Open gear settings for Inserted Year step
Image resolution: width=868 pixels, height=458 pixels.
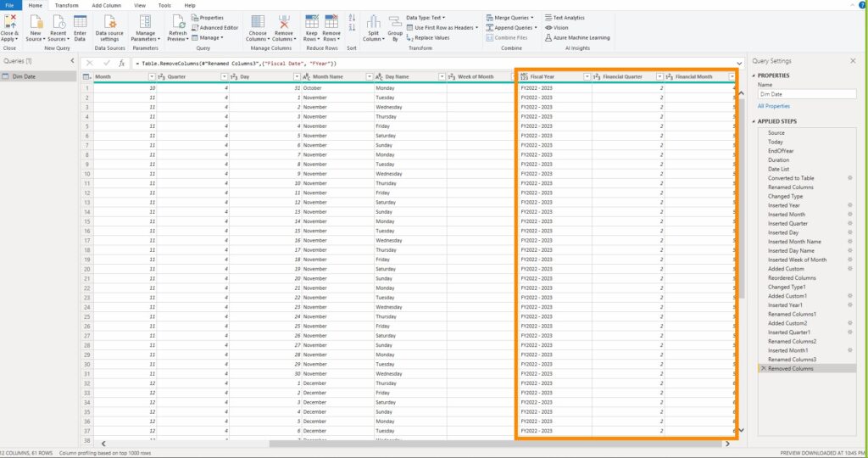(x=849, y=205)
